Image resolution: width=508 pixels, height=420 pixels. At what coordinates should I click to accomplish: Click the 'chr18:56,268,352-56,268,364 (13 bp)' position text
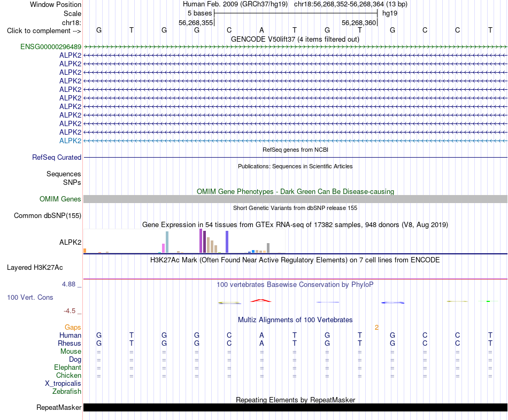pyautogui.click(x=351, y=4)
